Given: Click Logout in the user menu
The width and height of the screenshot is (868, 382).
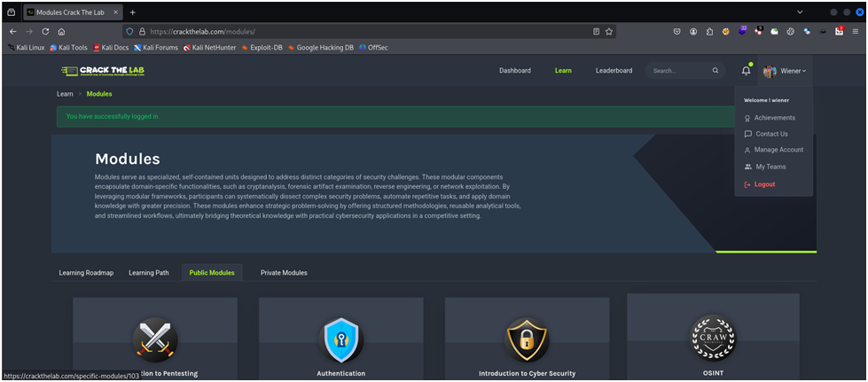Looking at the screenshot, I should (x=764, y=184).
